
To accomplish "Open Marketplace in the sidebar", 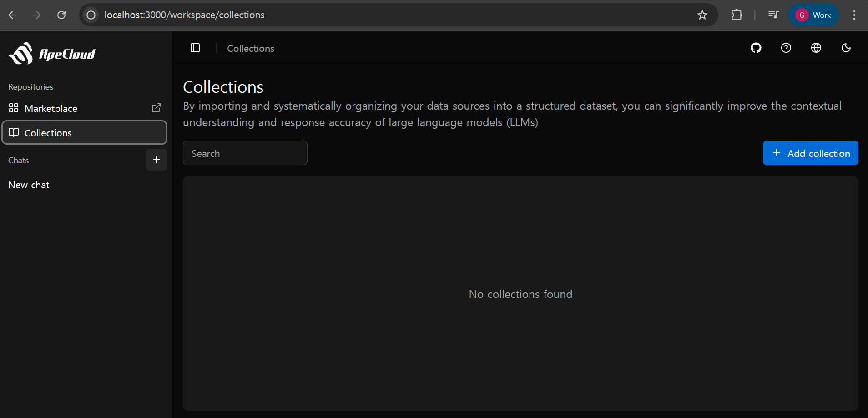I will (x=85, y=108).
